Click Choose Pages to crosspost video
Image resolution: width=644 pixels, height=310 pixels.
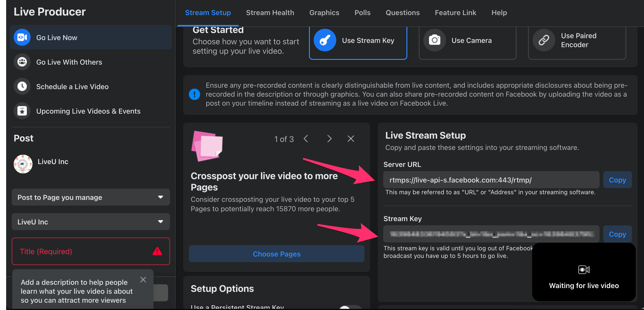coord(277,254)
